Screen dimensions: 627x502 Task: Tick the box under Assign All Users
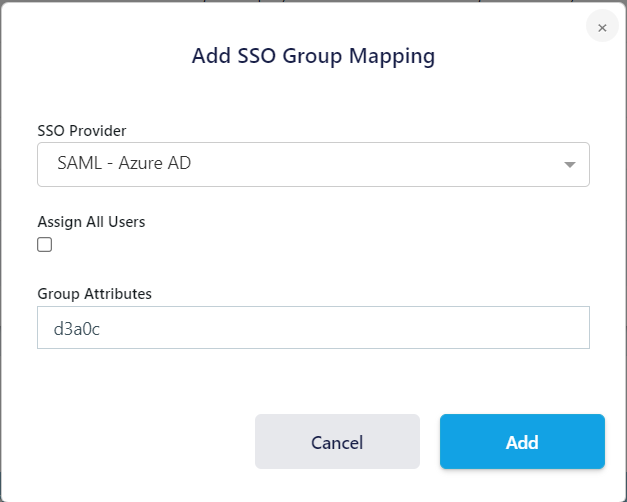(x=45, y=244)
